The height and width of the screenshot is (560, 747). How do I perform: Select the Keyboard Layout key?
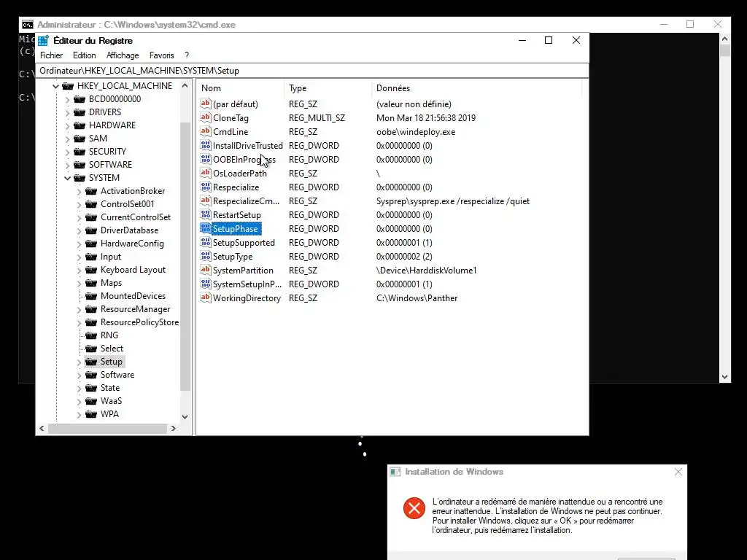coord(133,270)
